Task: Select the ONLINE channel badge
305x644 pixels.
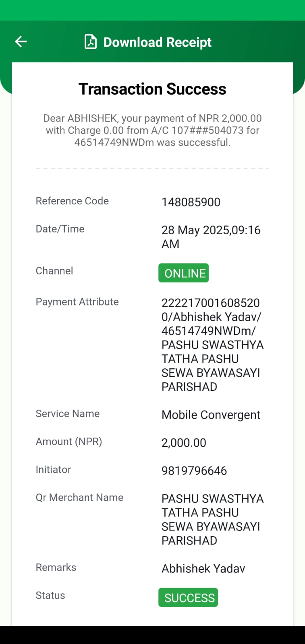Action: pyautogui.click(x=184, y=273)
